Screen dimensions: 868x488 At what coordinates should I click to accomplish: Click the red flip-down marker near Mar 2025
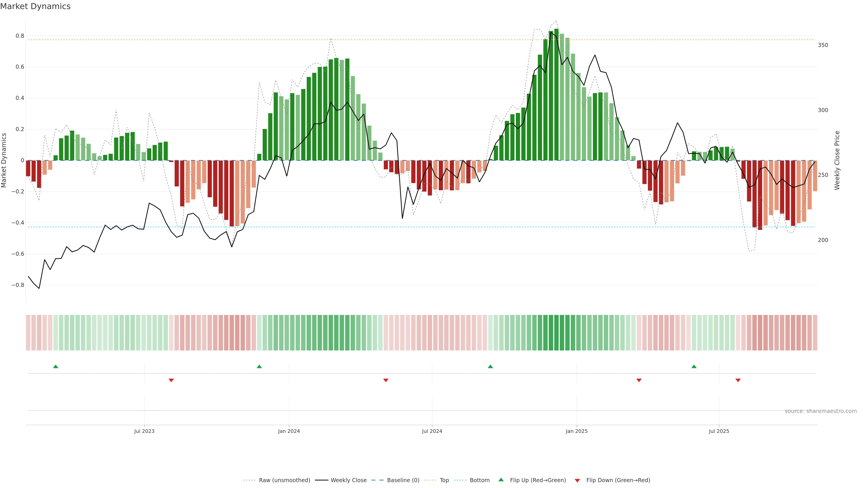(x=639, y=380)
